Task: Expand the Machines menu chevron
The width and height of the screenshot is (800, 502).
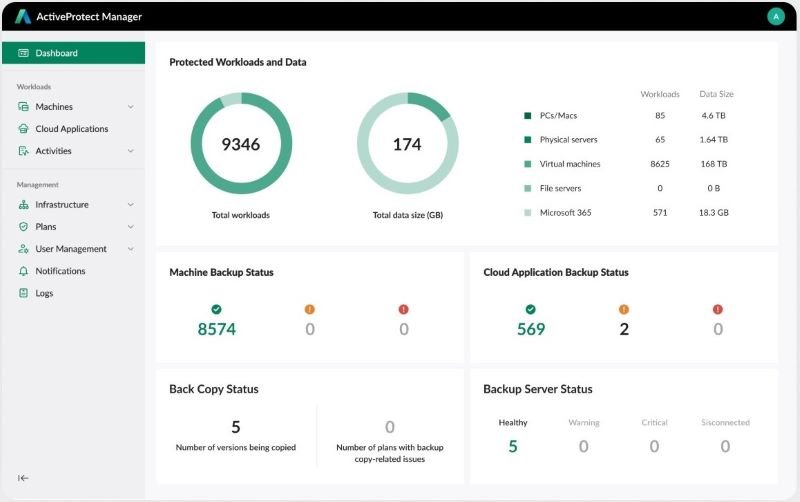Action: tap(131, 107)
